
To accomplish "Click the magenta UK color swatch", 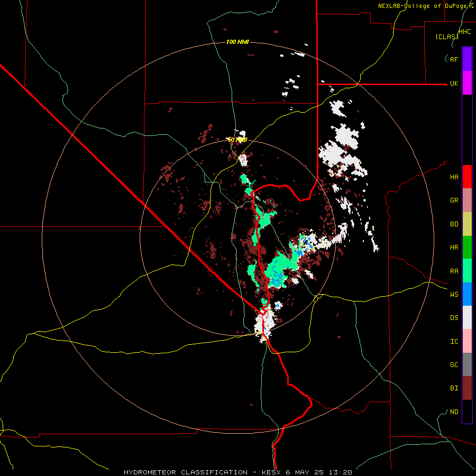I will pos(467,83).
